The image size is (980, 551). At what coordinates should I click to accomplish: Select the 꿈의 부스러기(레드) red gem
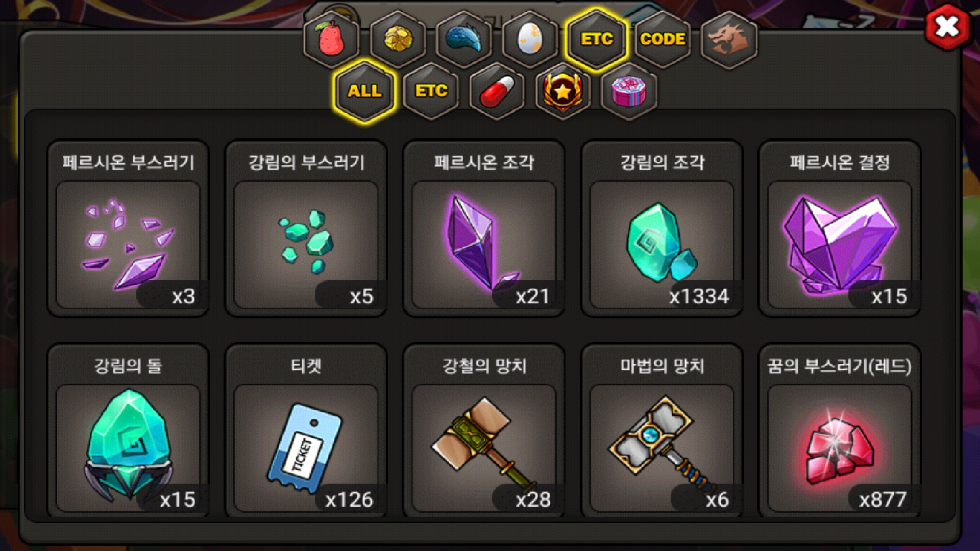[840, 431]
